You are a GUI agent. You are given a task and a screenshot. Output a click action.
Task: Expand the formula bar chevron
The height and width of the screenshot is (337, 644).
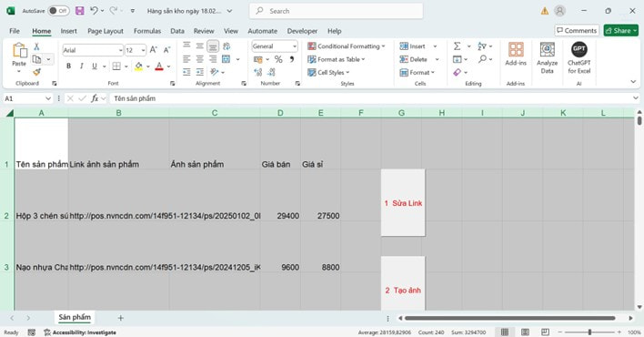point(636,98)
